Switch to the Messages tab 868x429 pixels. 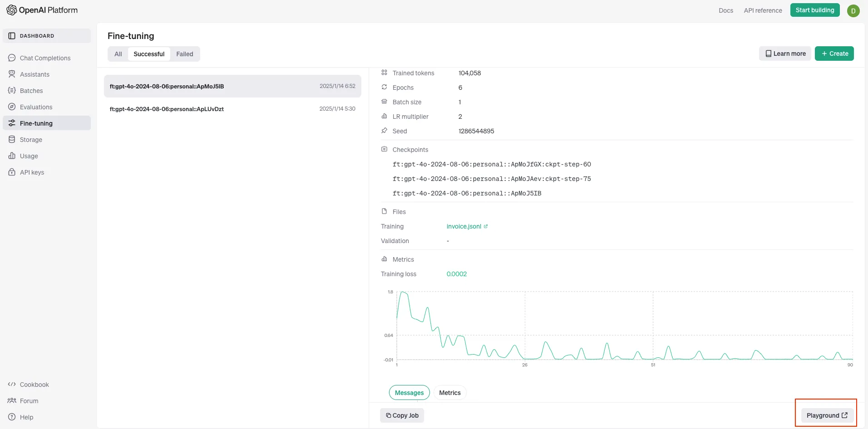[x=409, y=393]
